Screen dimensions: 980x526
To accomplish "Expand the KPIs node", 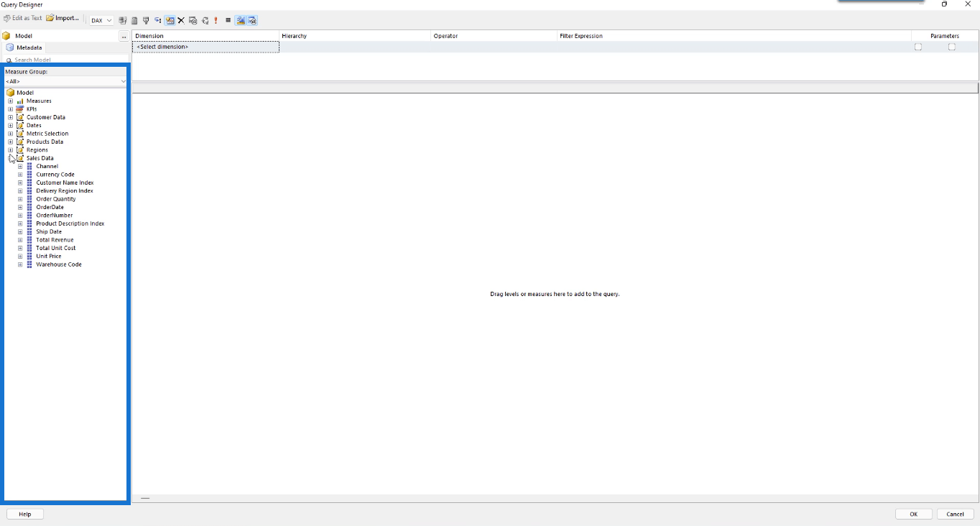I will click(x=10, y=109).
